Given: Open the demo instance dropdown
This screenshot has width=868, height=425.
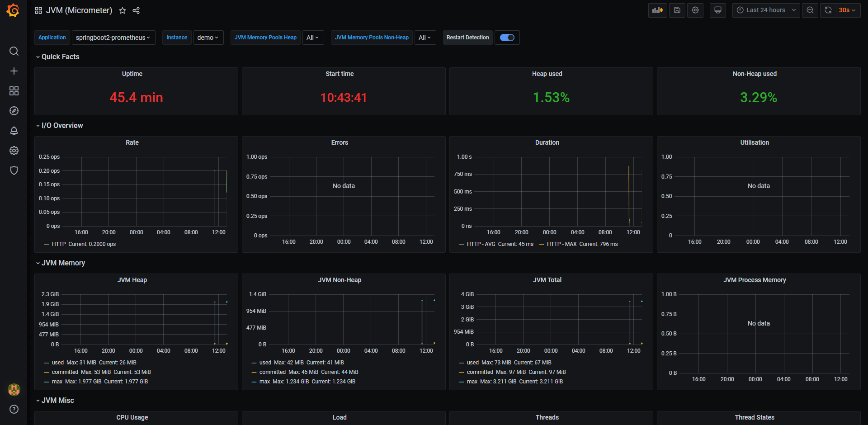Looking at the screenshot, I should [208, 38].
